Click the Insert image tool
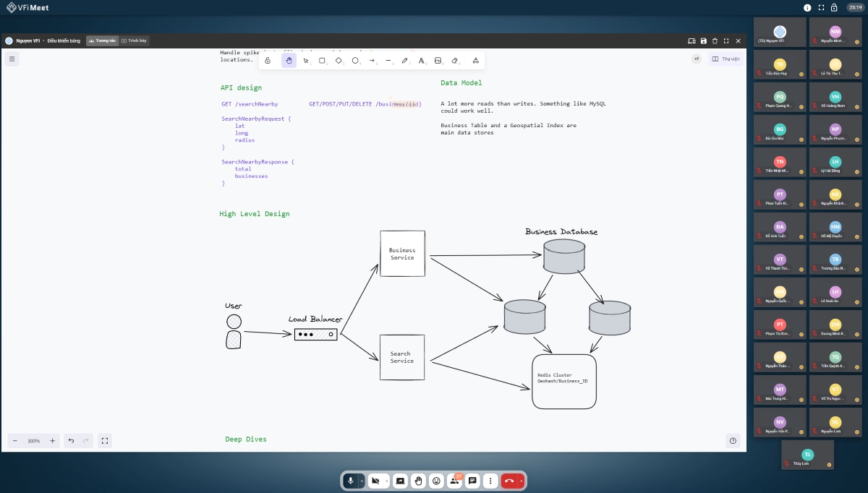Screen dimensions: 868x493 [x=438, y=61]
